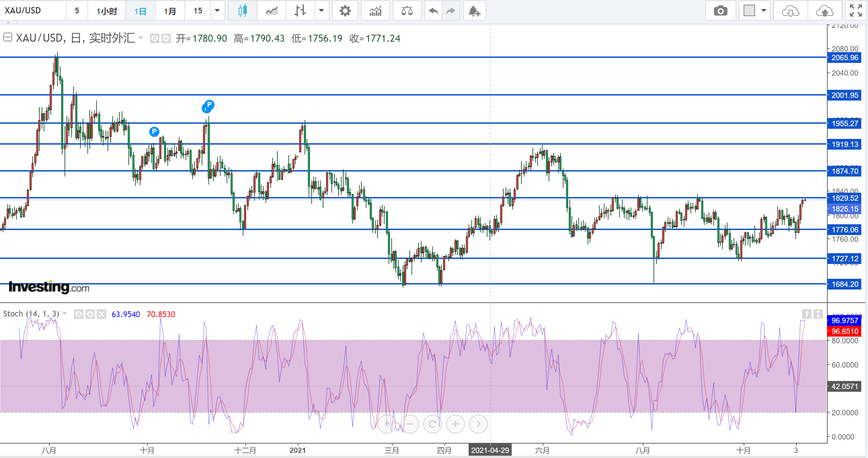
Task: Click red Stoch reading 70.8530
Action: pos(161,314)
